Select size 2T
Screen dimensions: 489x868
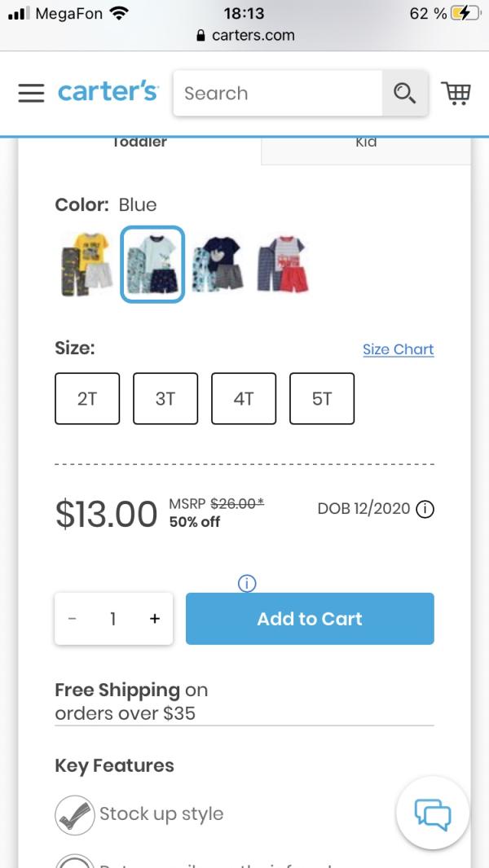tap(87, 399)
